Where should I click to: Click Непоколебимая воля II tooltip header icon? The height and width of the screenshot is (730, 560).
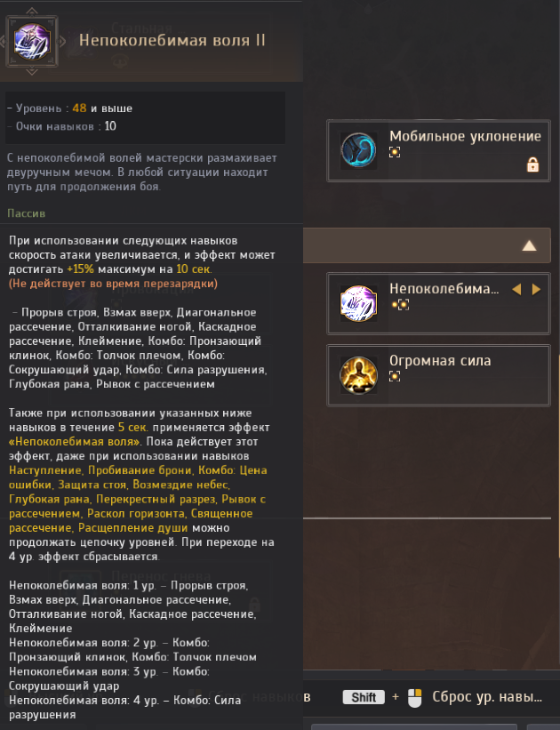click(32, 42)
